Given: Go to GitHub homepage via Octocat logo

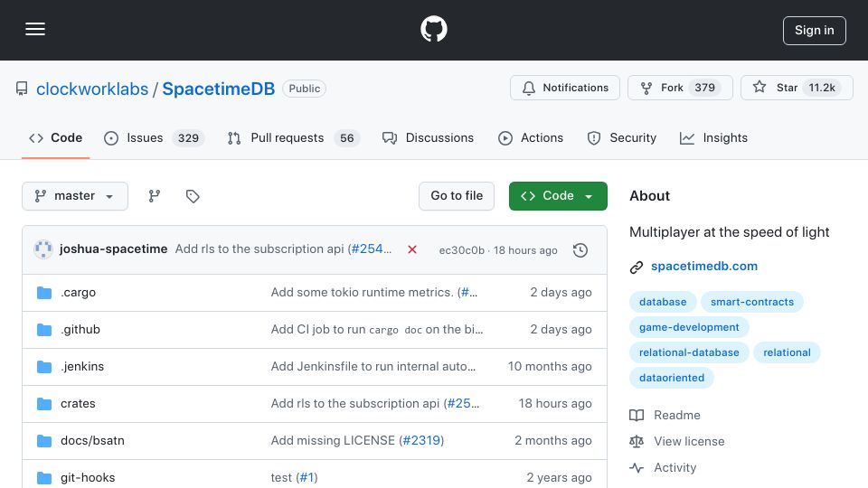Looking at the screenshot, I should 433,29.
